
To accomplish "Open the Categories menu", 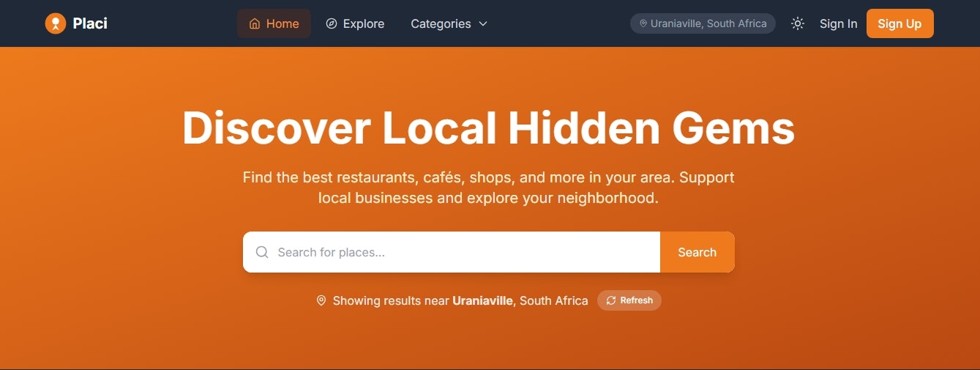I will tap(449, 23).
